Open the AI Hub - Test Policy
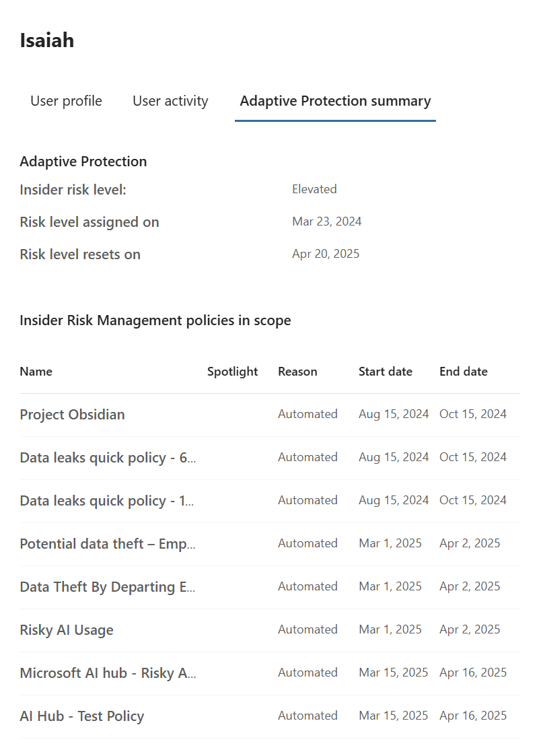This screenshot has height=756, width=541. tap(81, 716)
